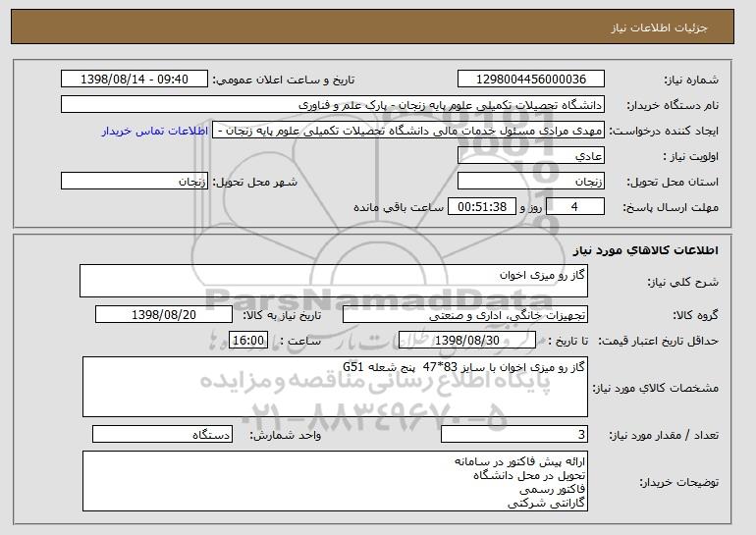Click the delivery city field زنجان

(135, 182)
